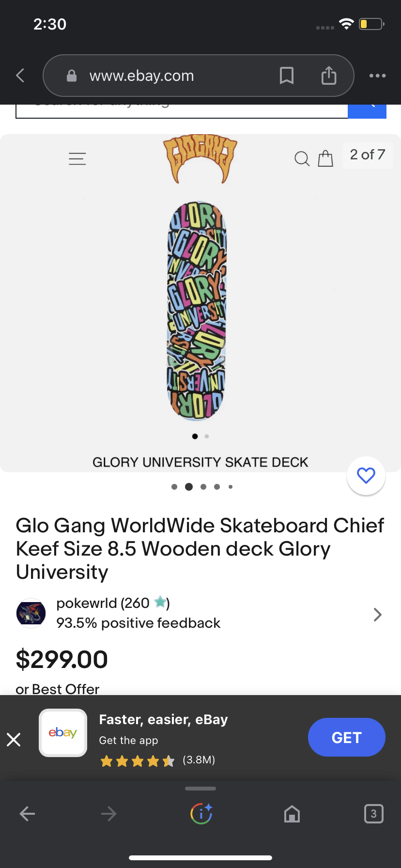
Task: Open pokewrld seller profile link
Action: pos(103,603)
